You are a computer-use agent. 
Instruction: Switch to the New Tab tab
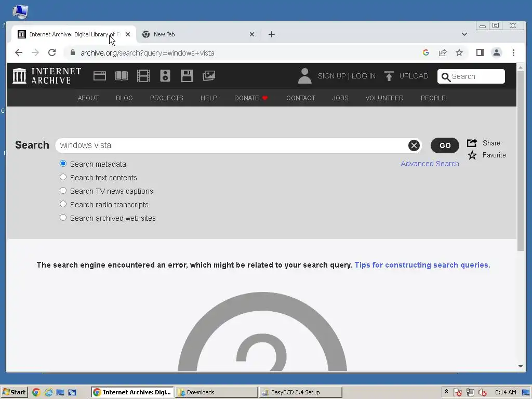click(198, 34)
